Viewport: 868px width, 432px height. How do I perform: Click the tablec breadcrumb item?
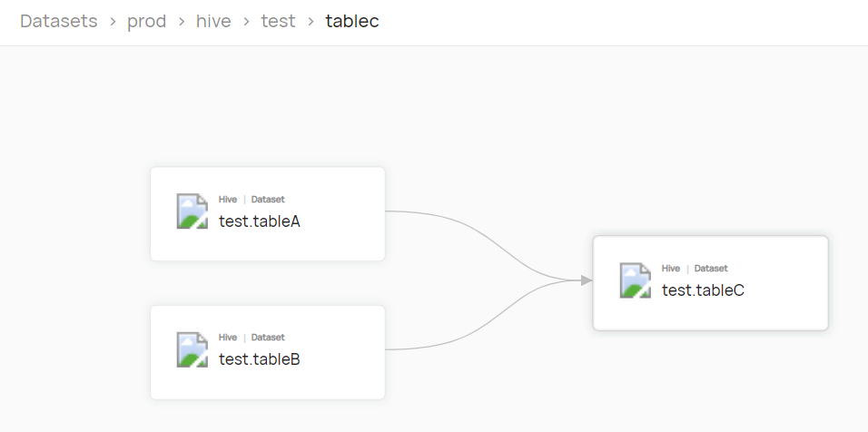click(352, 21)
